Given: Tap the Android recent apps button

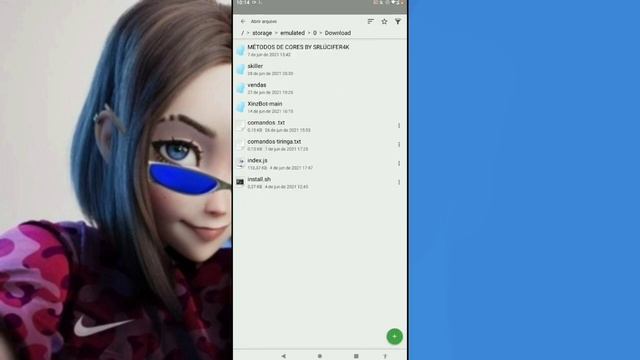Looking at the screenshot, I should click(x=356, y=356).
